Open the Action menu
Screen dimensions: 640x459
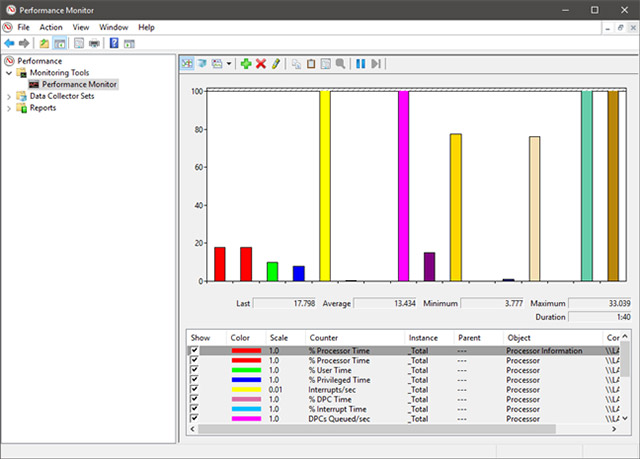coord(50,27)
